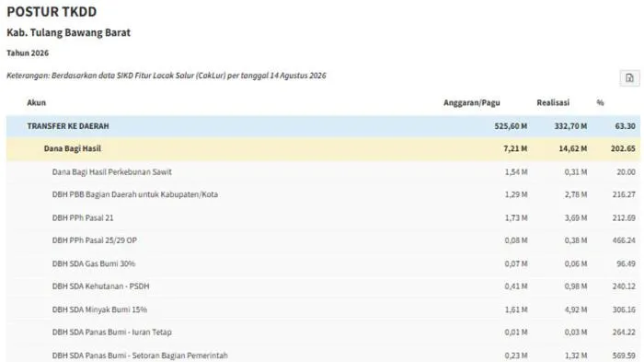Select Dana Bagi Hasil Perkebunan Sawit row
Screen dimensions: 644x362
coord(323,172)
